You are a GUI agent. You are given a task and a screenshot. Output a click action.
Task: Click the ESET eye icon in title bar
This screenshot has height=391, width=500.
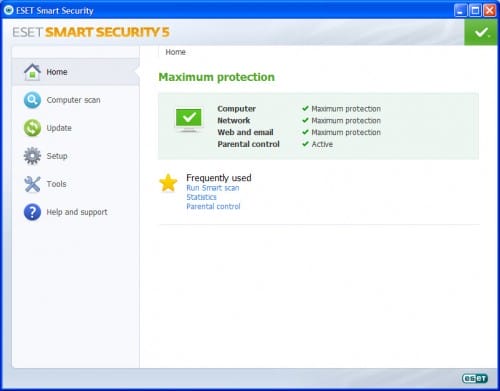[8, 10]
